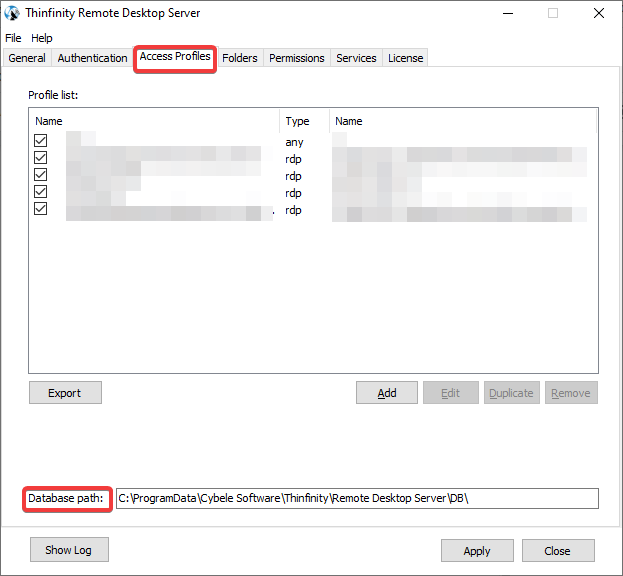
Task: Switch to the General tab
Action: tap(27, 58)
